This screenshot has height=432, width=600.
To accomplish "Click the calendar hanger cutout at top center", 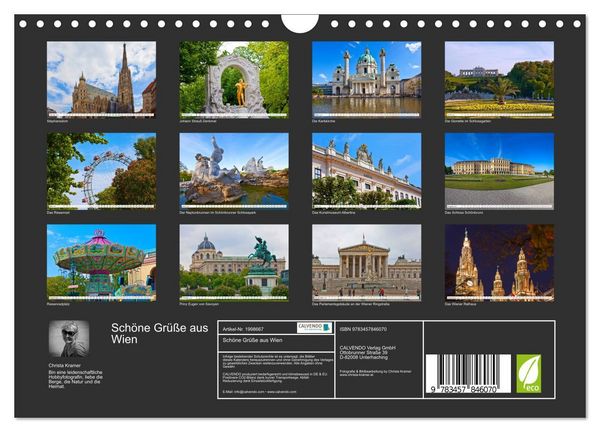I will coord(300,23).
